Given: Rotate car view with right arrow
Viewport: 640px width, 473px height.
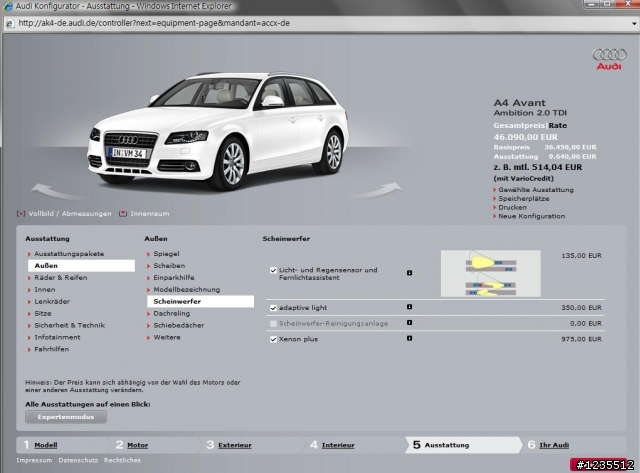Looking at the screenshot, I should coord(378,190).
